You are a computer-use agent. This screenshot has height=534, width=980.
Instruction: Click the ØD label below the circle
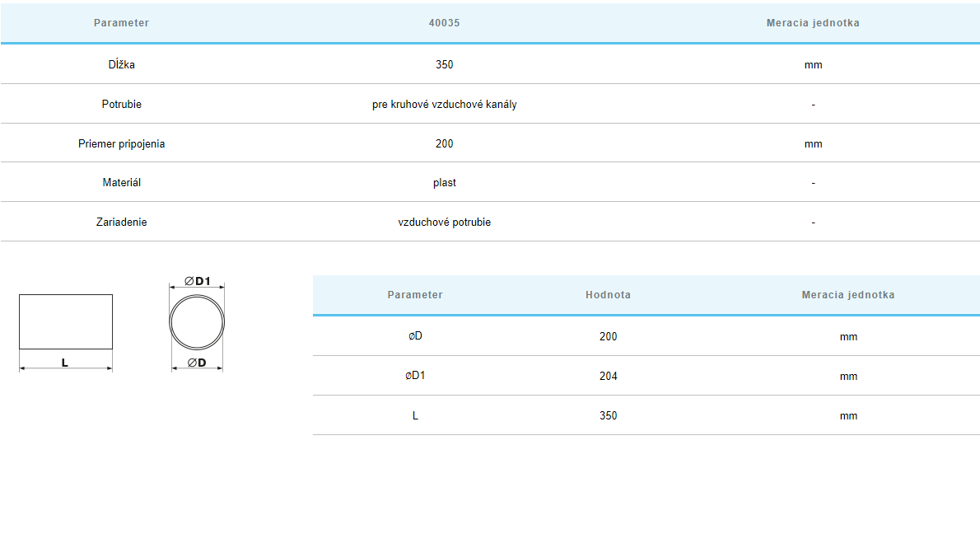tap(197, 363)
